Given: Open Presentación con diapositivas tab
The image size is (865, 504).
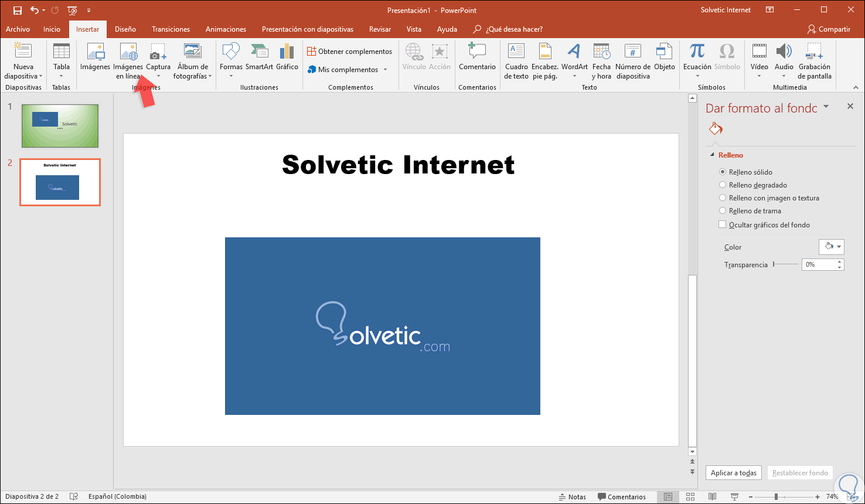Looking at the screenshot, I should 308,29.
